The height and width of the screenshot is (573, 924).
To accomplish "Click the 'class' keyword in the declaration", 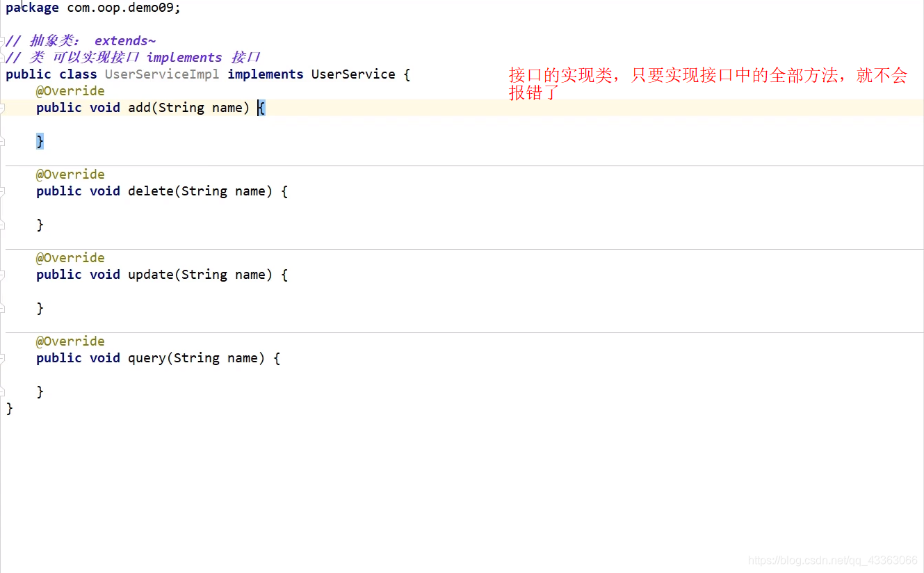I will pyautogui.click(x=78, y=74).
